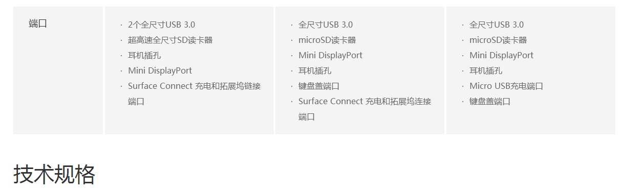Viewport: 644px width, 192px height.
Task: Click Mini DisplayPort in the middle column
Action: (x=330, y=55)
